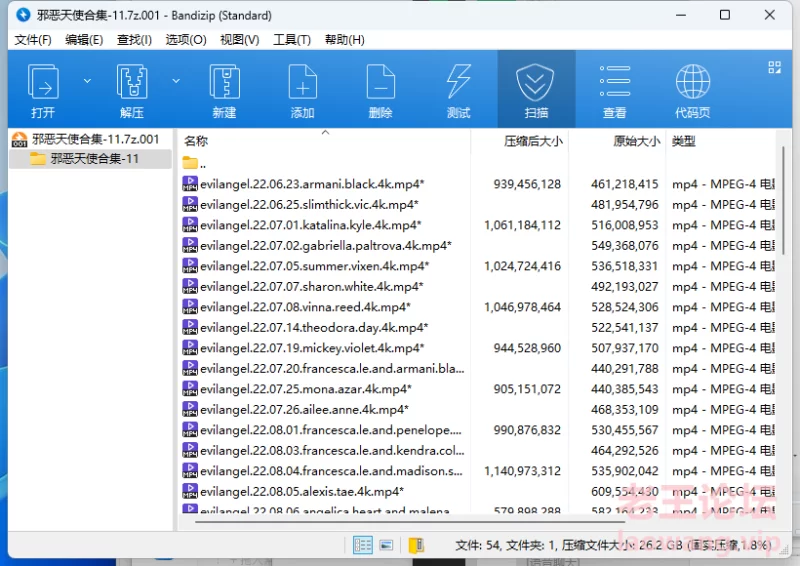Open the 选项(O) menu
Viewport: 800px width, 566px height.
186,40
